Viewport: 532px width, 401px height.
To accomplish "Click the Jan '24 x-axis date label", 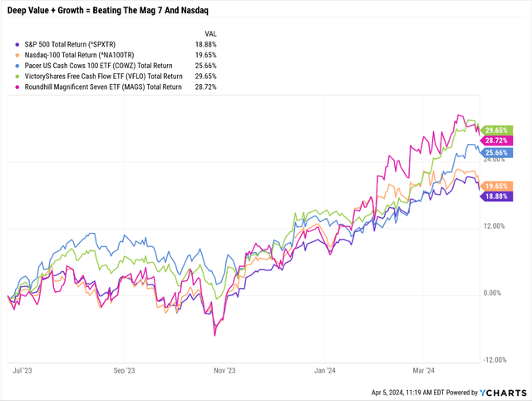I will 325,371.
